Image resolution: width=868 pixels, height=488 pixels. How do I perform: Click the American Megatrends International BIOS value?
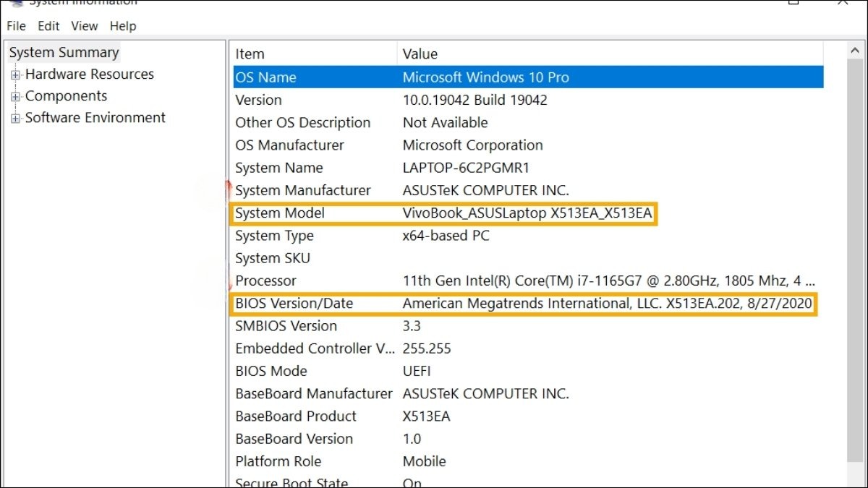tap(607, 304)
